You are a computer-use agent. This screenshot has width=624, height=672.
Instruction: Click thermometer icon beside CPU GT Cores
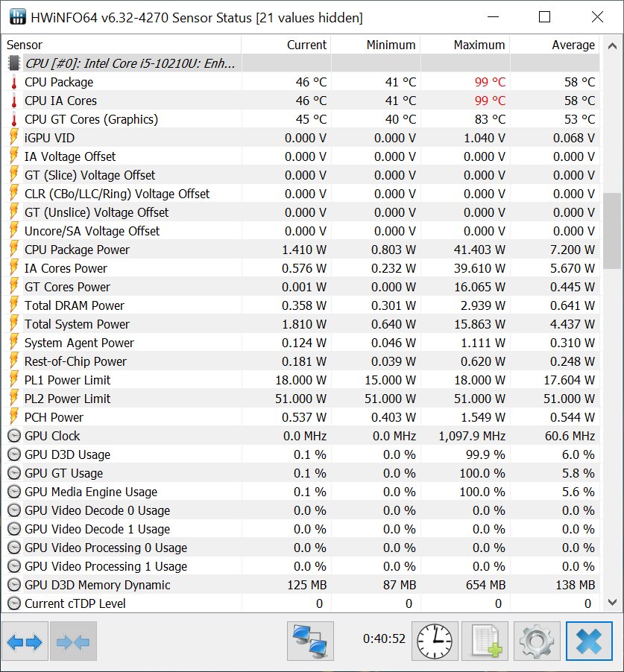(14, 119)
